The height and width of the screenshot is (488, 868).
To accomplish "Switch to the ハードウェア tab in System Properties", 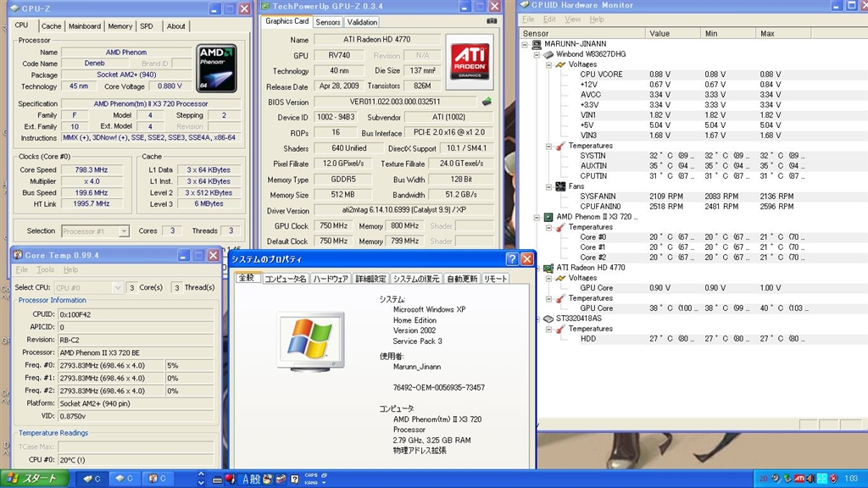I will click(331, 279).
